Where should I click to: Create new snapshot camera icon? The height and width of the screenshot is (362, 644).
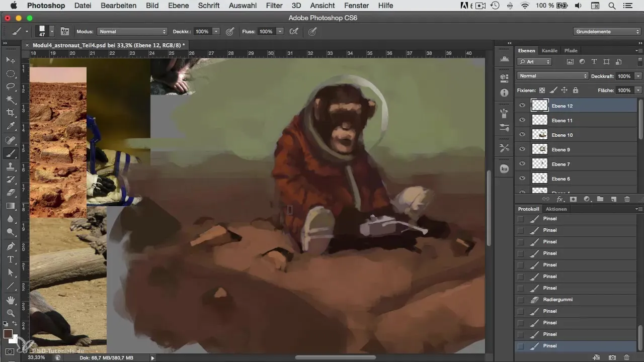pos(612,357)
